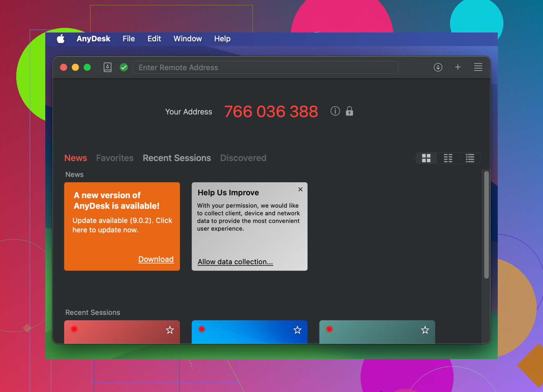Open the address book icon

(x=107, y=67)
